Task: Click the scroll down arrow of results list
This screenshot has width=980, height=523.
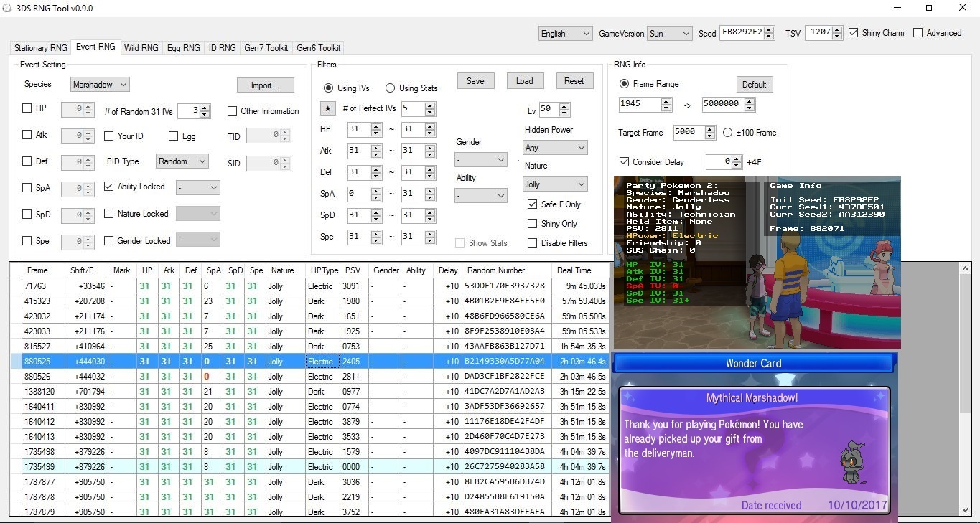Action: 965,509
